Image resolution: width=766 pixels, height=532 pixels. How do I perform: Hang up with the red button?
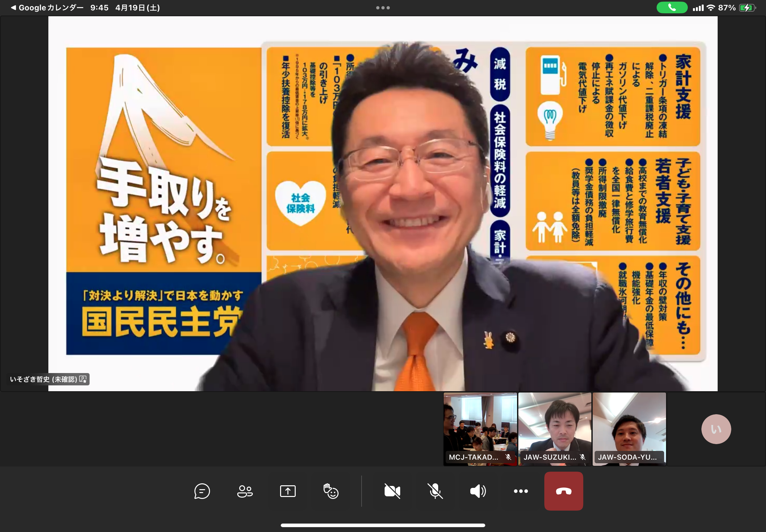click(x=563, y=491)
